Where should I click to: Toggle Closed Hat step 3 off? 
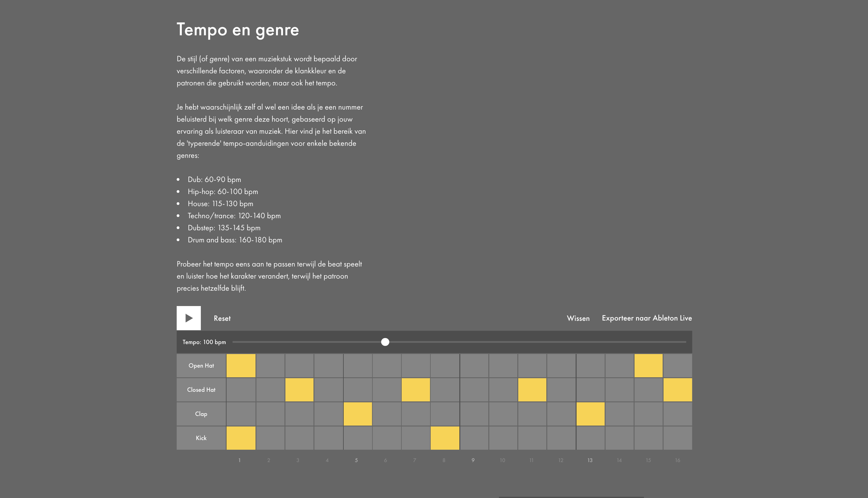tap(299, 390)
